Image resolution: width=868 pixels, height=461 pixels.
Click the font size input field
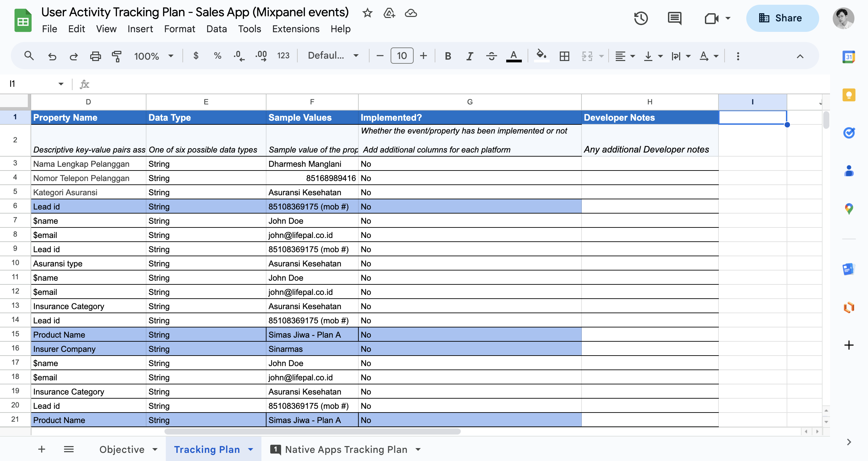402,56
